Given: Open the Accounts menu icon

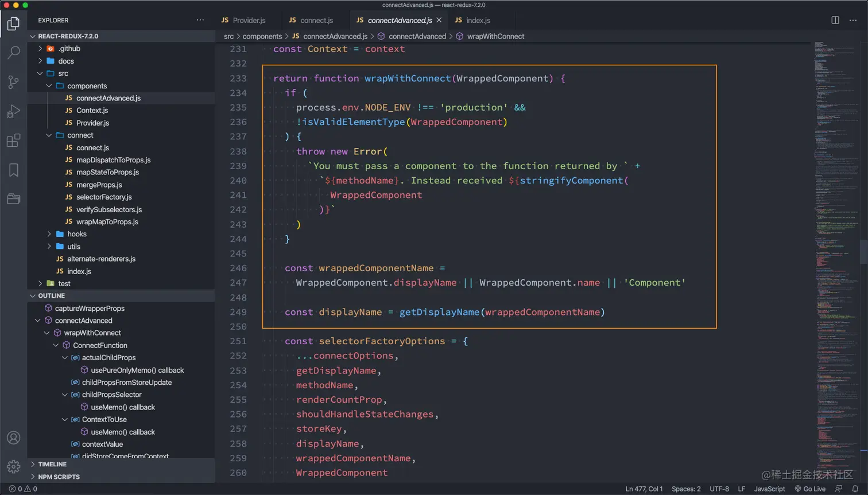Looking at the screenshot, I should 13,438.
